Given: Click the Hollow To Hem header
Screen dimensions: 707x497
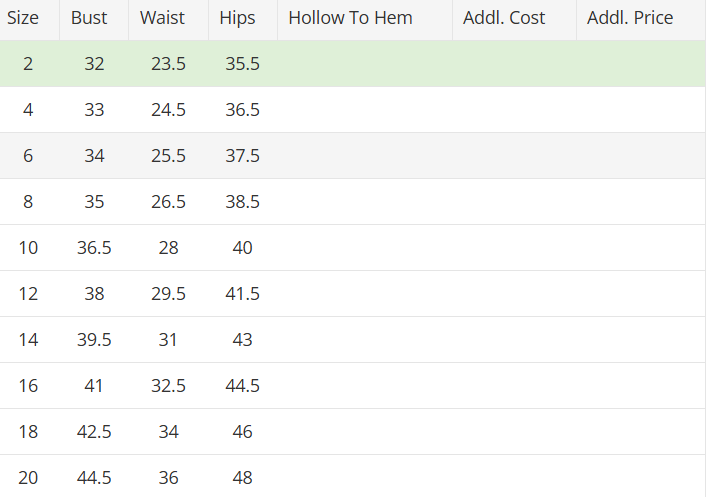Looking at the screenshot, I should 350,18.
